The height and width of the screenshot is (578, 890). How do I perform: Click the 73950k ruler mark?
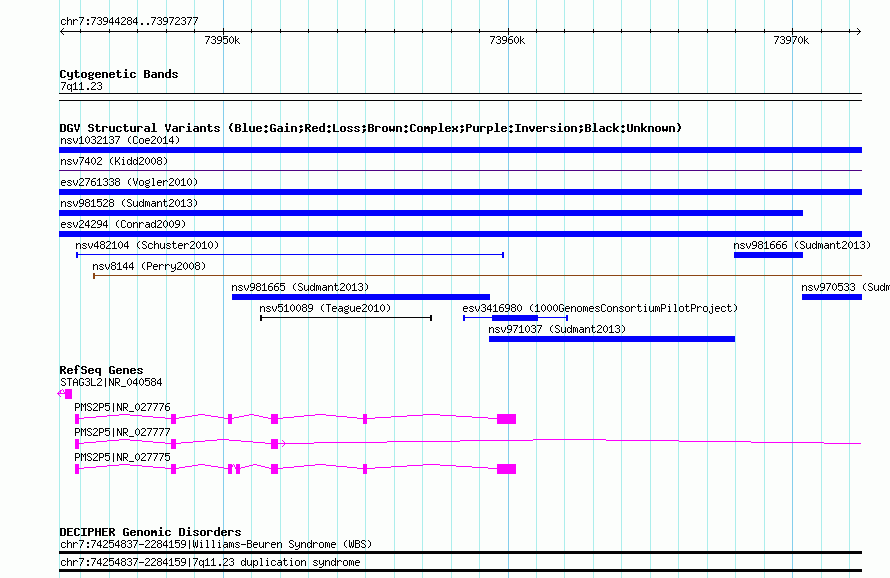tap(222, 40)
